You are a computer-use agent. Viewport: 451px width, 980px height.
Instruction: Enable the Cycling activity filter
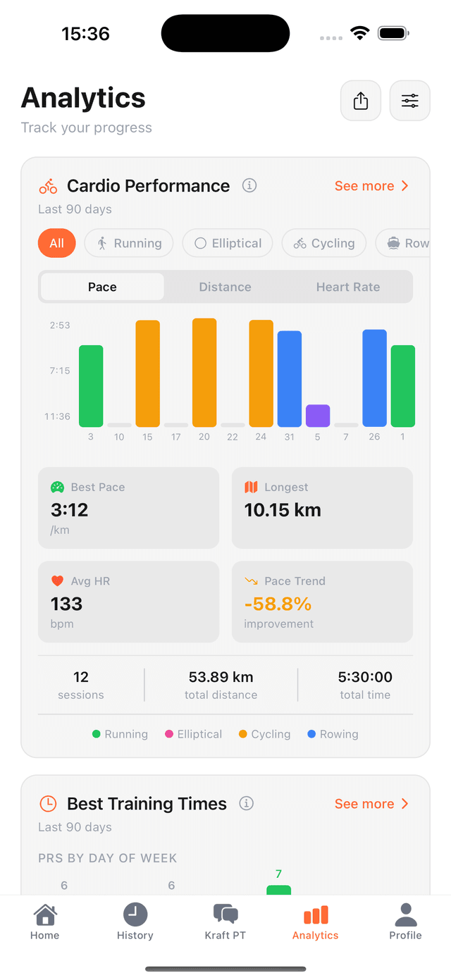(323, 243)
